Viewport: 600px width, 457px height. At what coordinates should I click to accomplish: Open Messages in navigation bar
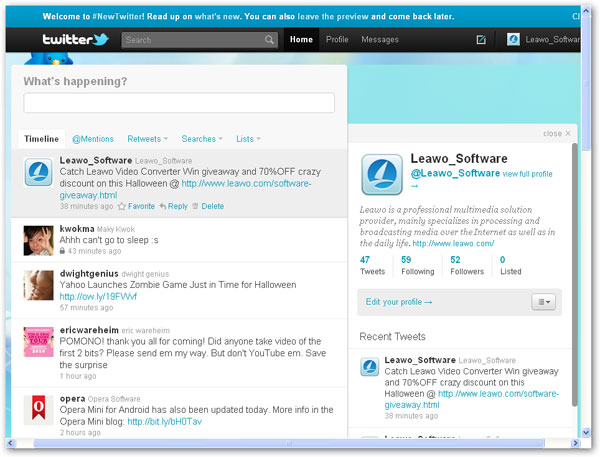click(x=380, y=39)
